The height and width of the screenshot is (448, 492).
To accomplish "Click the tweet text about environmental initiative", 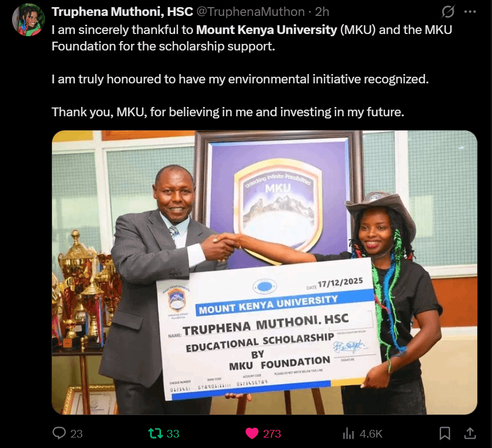I will [240, 79].
